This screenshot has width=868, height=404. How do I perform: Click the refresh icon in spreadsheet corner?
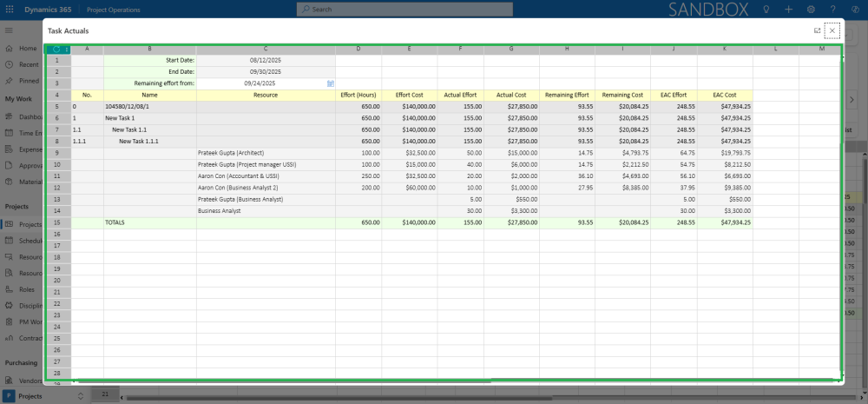(x=56, y=49)
